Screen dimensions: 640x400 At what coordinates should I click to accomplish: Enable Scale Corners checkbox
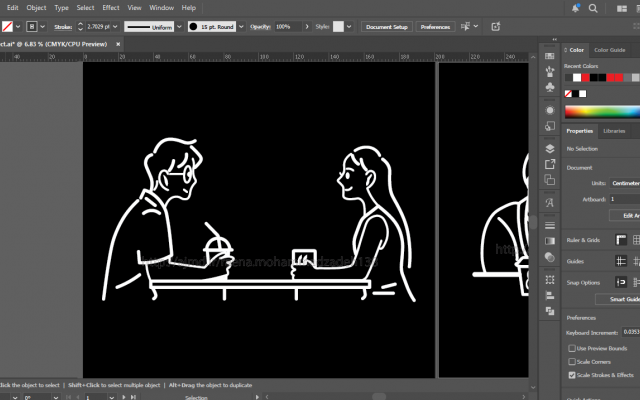[572, 362]
